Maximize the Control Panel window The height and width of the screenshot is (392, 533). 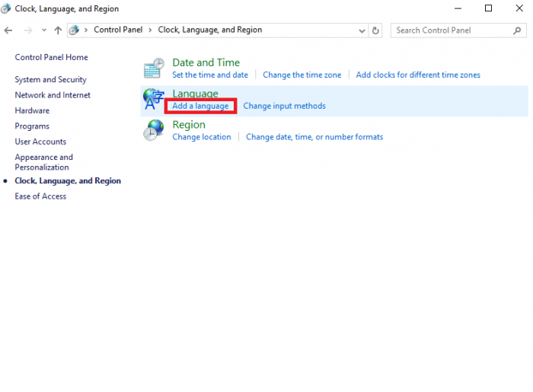tap(488, 8)
